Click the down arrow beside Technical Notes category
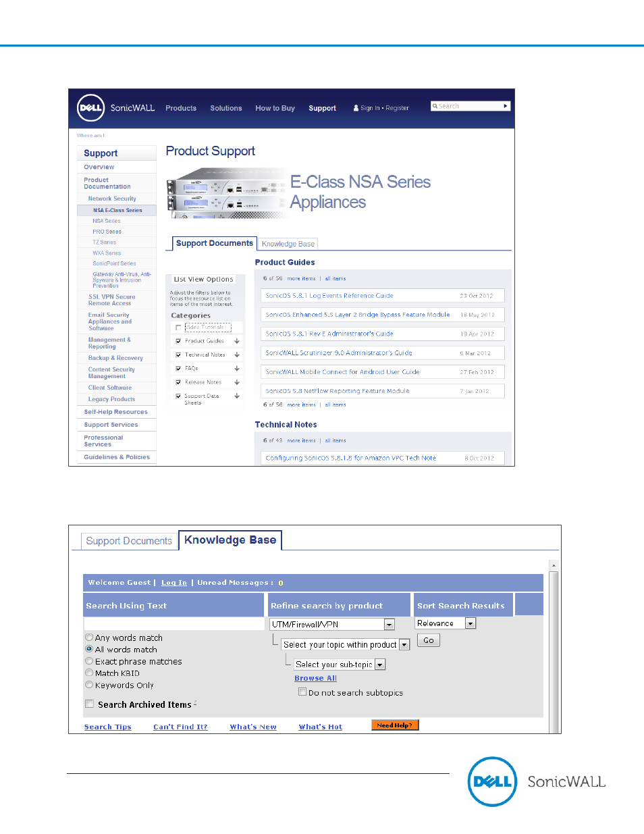 coord(237,355)
